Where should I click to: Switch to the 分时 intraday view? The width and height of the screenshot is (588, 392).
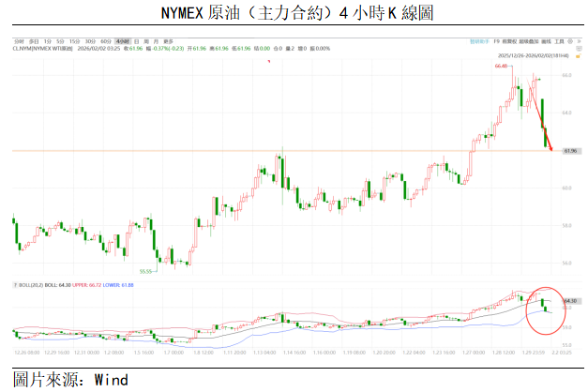click(18, 41)
